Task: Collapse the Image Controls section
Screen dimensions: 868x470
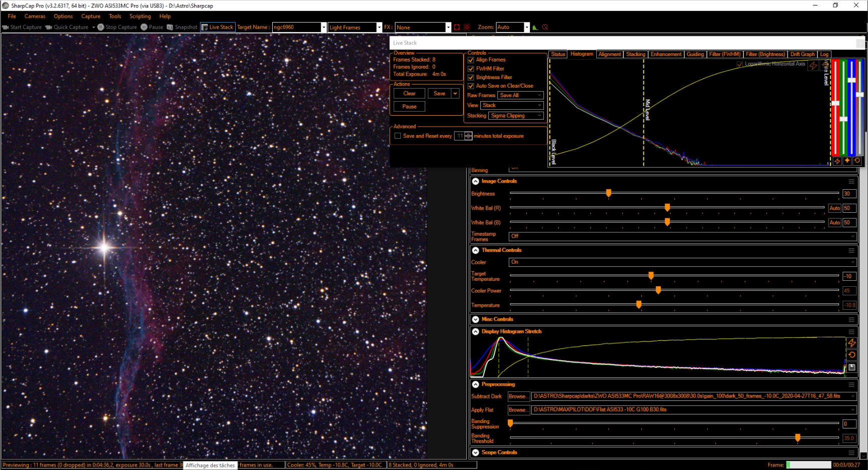Action: (x=476, y=181)
